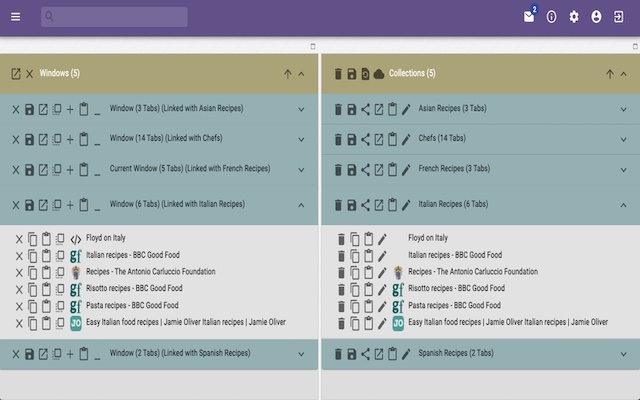The height and width of the screenshot is (400, 640).
Task: Open Italian recipes - BBC Good Food collection entry
Action: click(x=455, y=255)
